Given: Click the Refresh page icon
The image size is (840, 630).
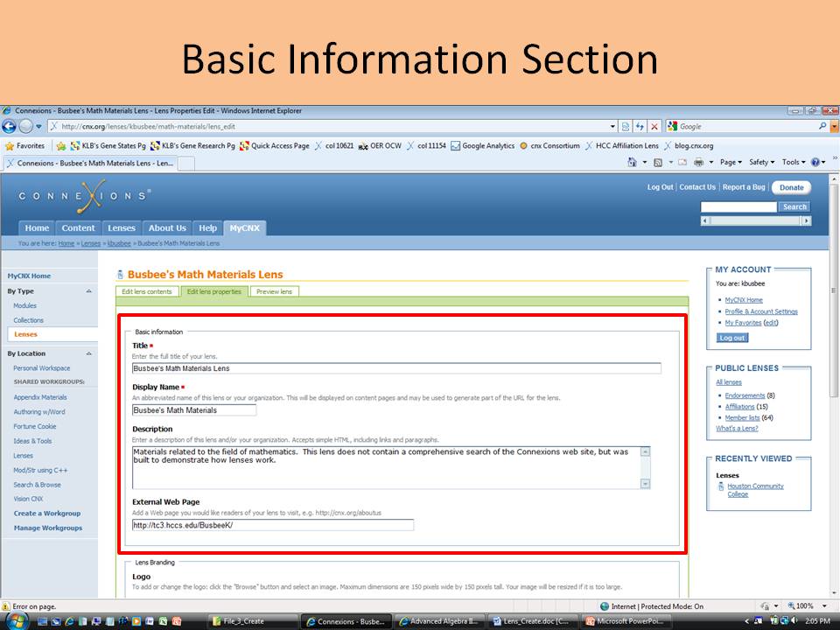Looking at the screenshot, I should click(640, 127).
